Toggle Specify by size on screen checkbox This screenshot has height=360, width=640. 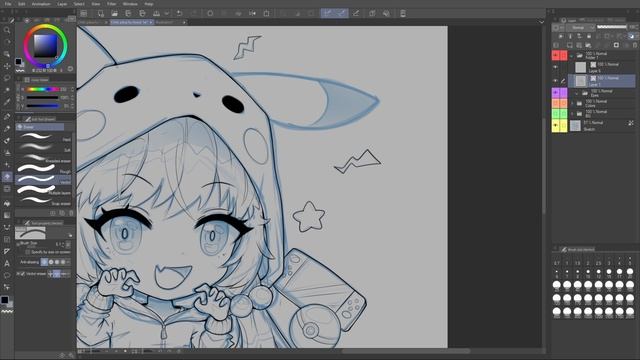click(28, 252)
